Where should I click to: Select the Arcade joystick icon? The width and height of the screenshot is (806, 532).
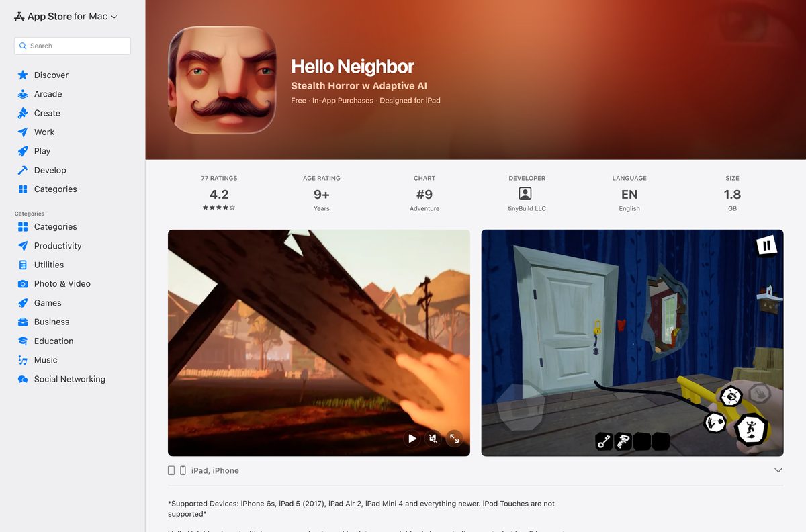23,94
